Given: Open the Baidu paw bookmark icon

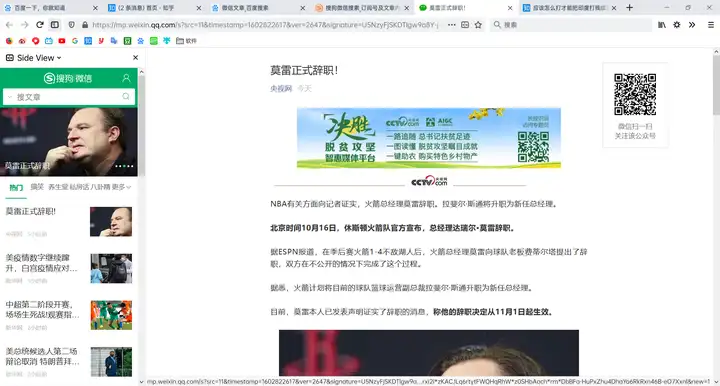Looking at the screenshot, I should coord(141,41).
